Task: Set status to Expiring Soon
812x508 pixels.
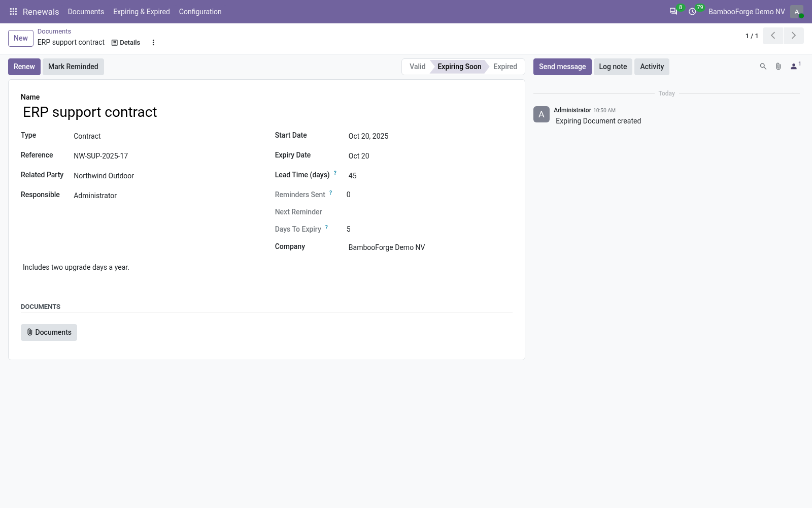Action: point(459,67)
